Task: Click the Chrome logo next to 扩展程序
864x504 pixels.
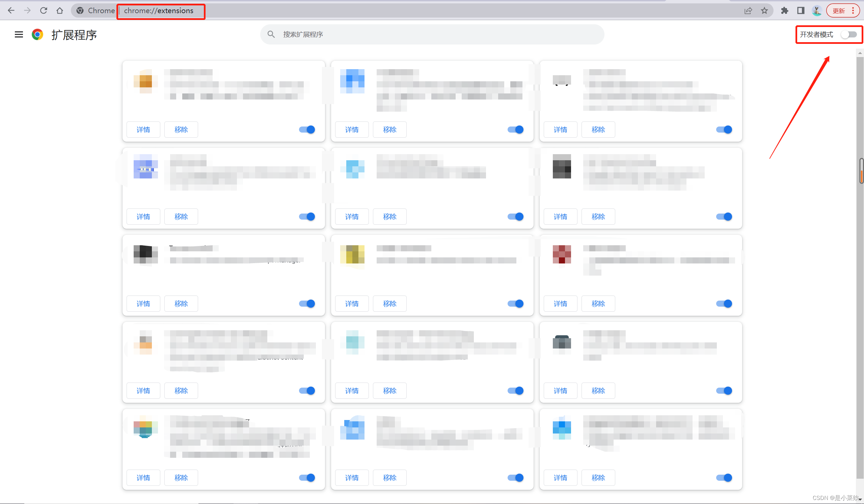Action: click(x=37, y=34)
